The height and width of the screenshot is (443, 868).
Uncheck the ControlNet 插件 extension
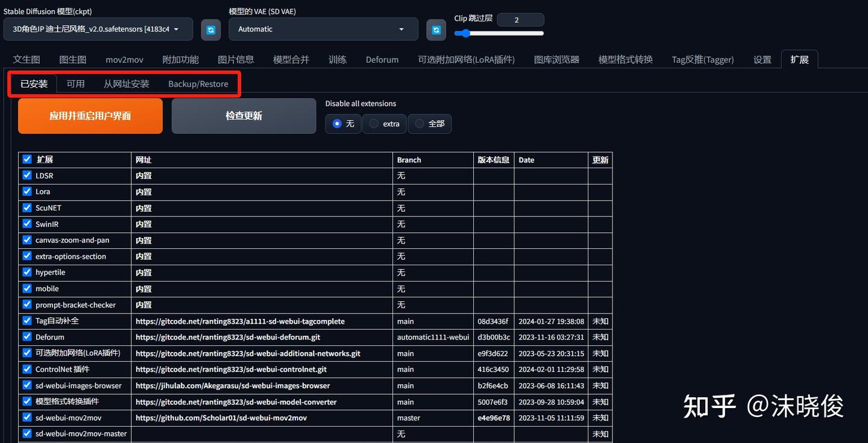click(27, 369)
